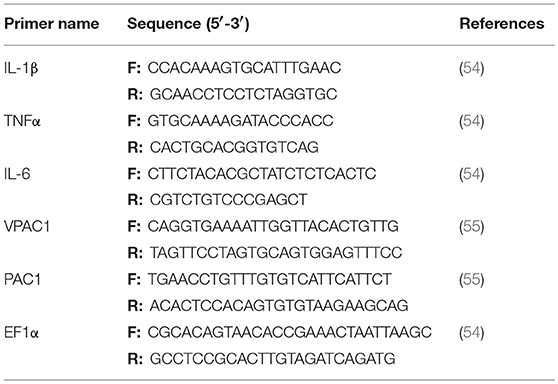The height and width of the screenshot is (384, 558).
Task: Select the PAC1 primer name cell
Action: (x=22, y=280)
